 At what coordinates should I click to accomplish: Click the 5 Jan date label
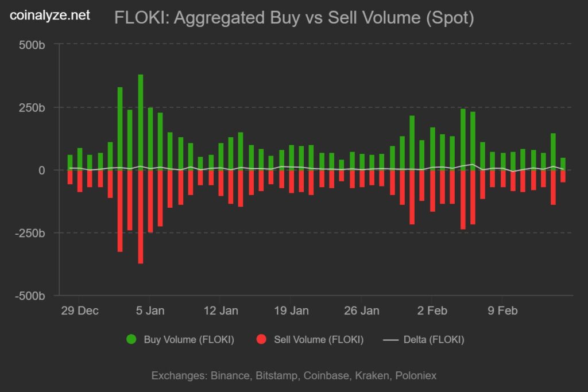(x=150, y=311)
